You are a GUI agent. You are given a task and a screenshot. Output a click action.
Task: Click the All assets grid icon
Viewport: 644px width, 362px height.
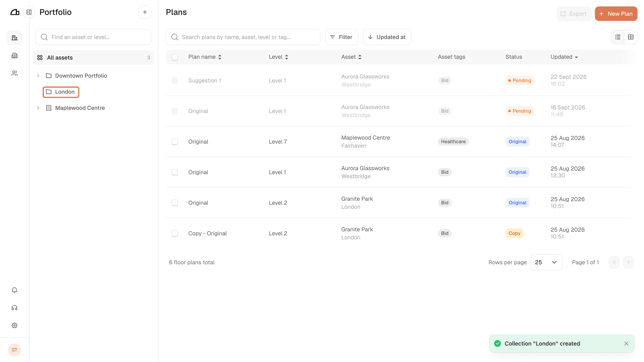[x=40, y=58]
